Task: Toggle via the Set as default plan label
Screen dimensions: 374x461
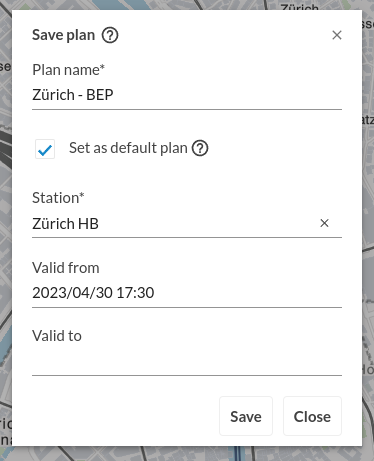Action: (128, 148)
